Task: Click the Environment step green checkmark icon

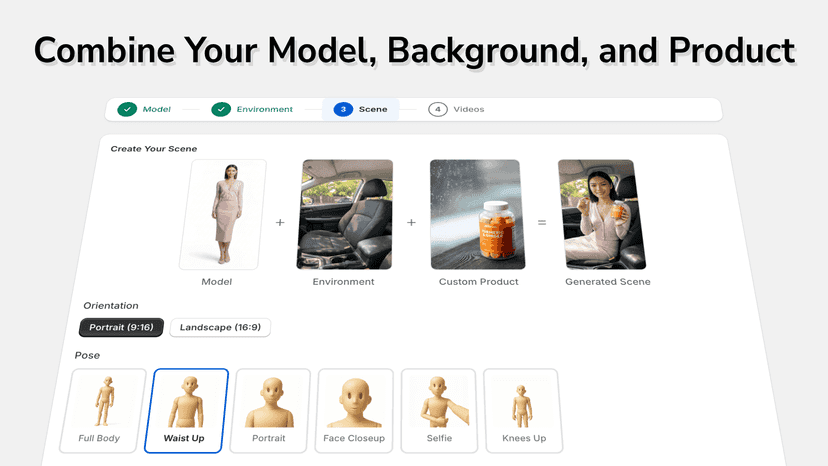Action: point(221,109)
